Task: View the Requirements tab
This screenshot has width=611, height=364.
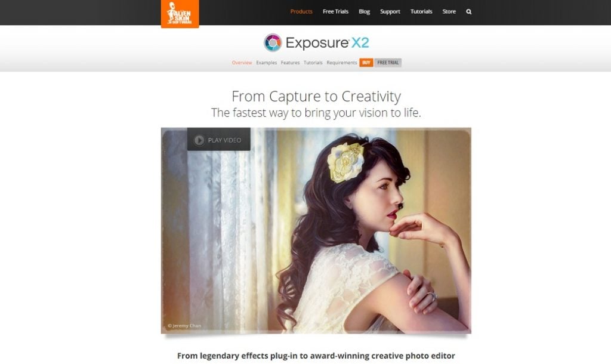Action: pyautogui.click(x=342, y=62)
